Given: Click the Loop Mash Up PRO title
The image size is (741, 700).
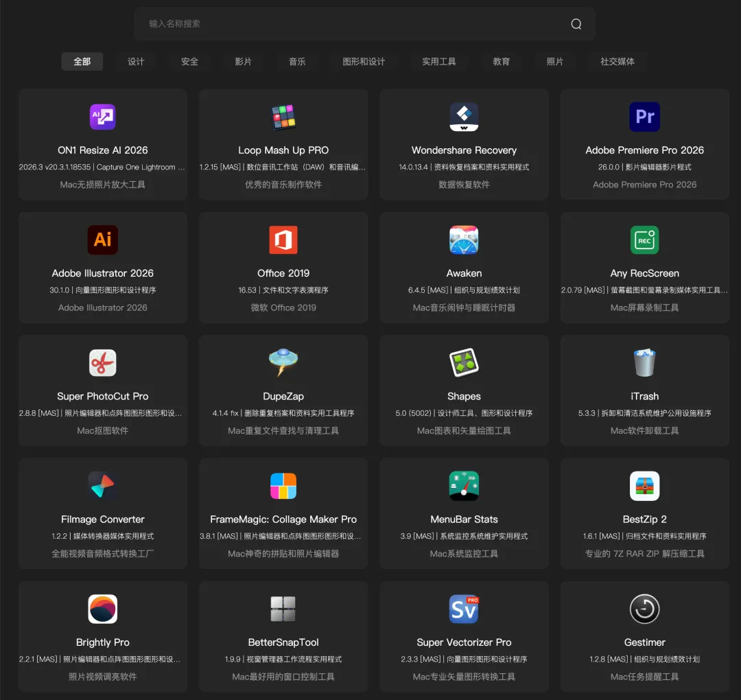Looking at the screenshot, I should pyautogui.click(x=283, y=150).
